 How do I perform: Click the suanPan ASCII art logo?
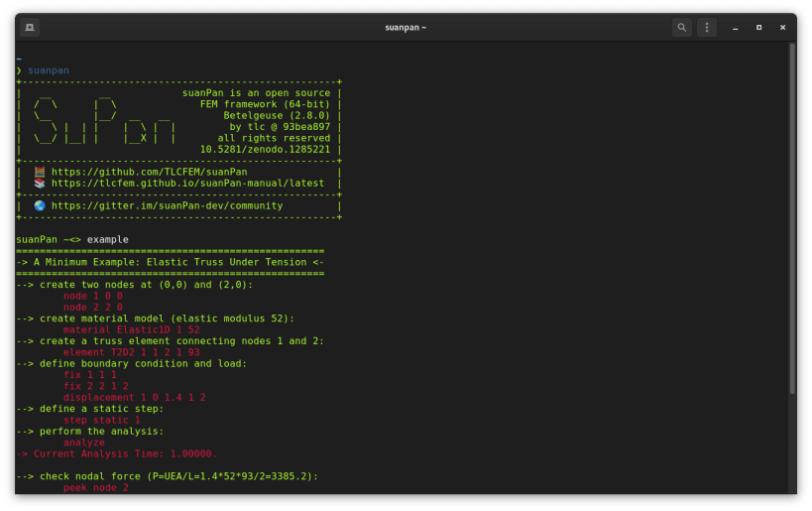[x=103, y=121]
